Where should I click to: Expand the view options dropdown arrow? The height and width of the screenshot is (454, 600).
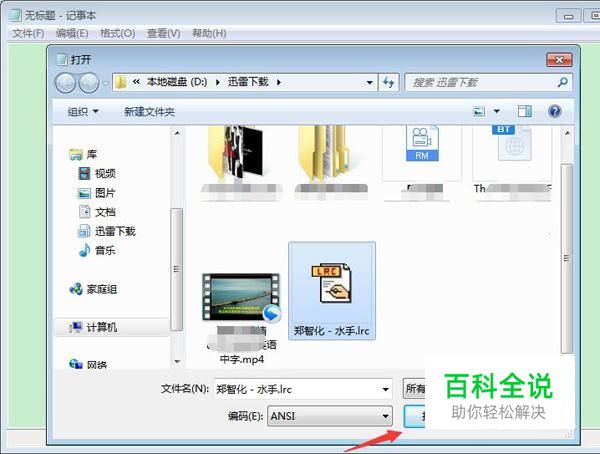[x=497, y=111]
